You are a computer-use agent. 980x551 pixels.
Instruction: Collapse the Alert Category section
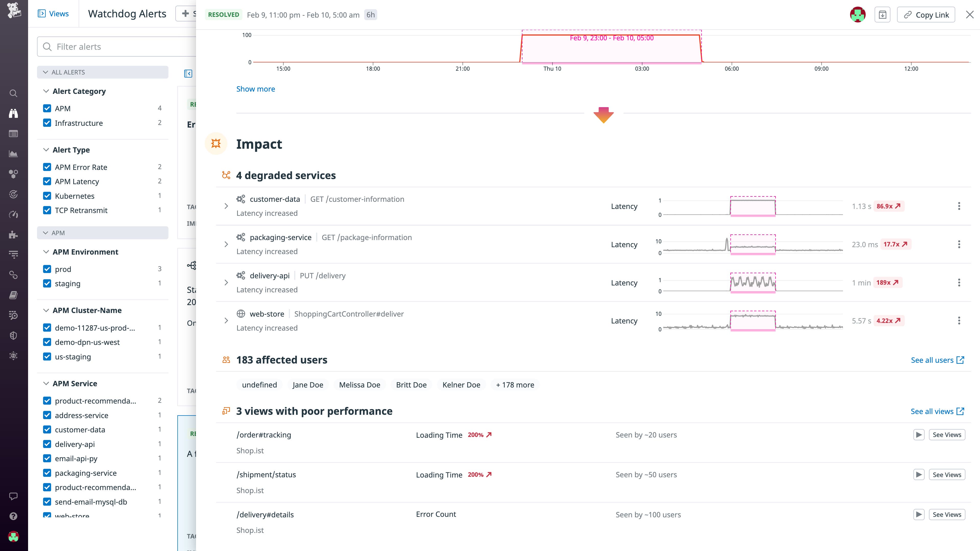[x=46, y=91]
